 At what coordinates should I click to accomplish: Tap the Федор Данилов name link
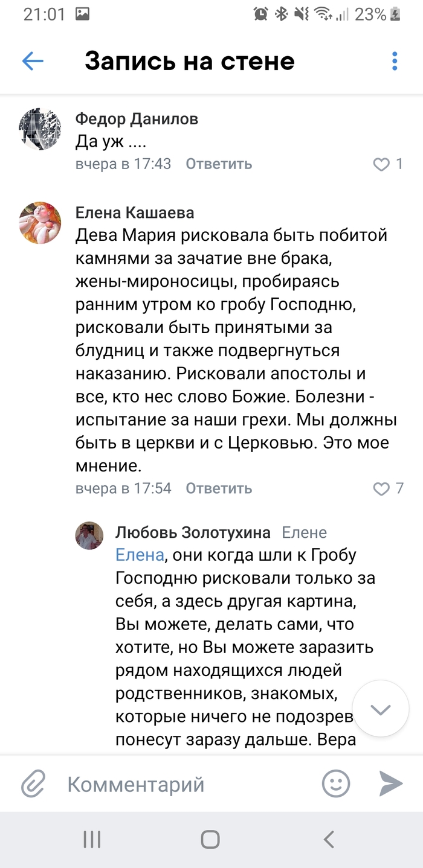[x=137, y=119]
